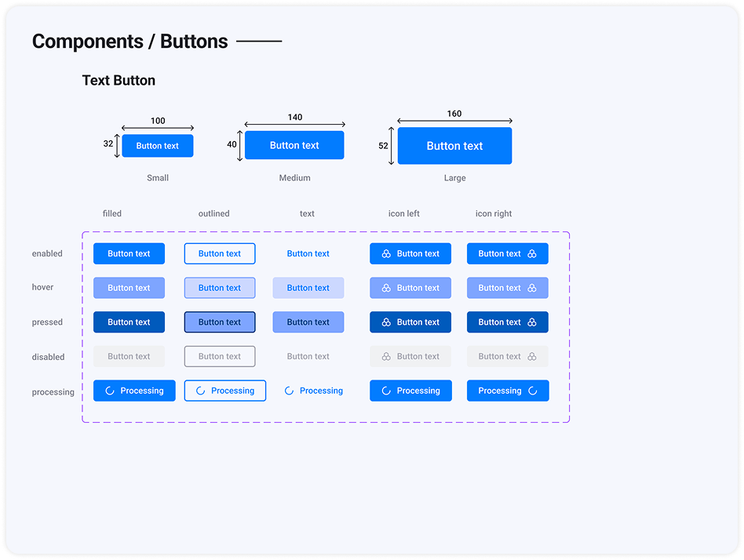The height and width of the screenshot is (560, 744).
Task: Click the disabled outlined button
Action: [x=220, y=356]
